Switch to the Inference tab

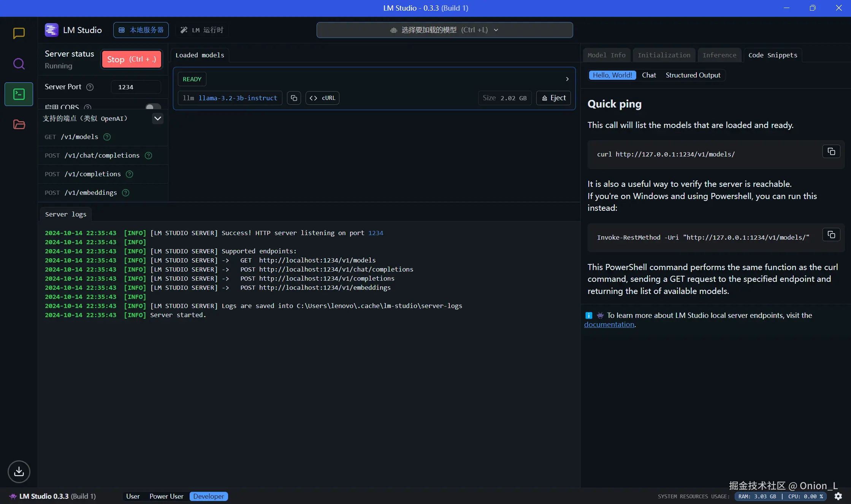point(719,55)
